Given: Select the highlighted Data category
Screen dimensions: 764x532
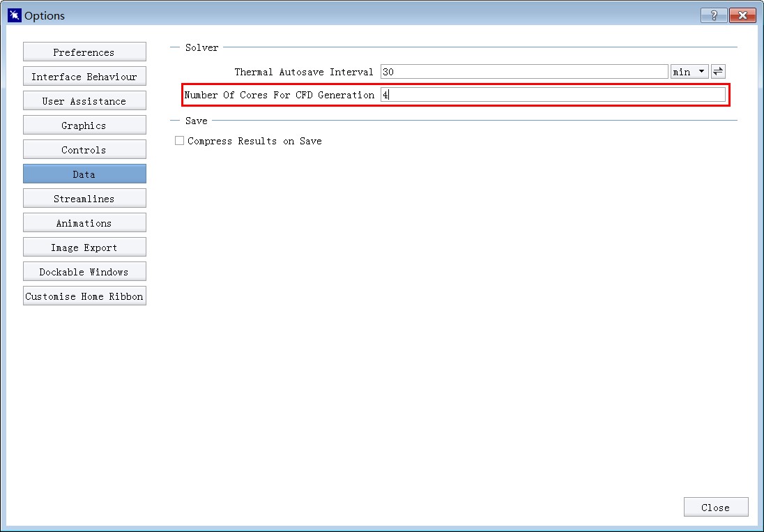Looking at the screenshot, I should pyautogui.click(x=84, y=174).
